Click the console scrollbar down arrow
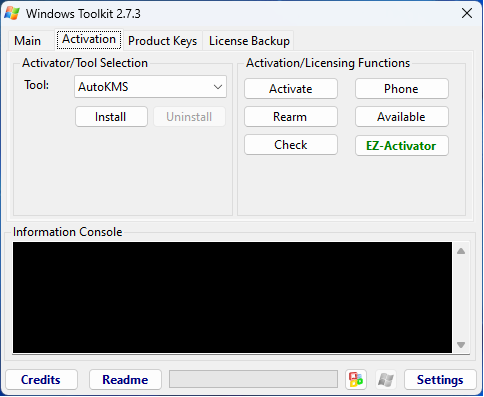The image size is (484, 397). pyautogui.click(x=461, y=345)
